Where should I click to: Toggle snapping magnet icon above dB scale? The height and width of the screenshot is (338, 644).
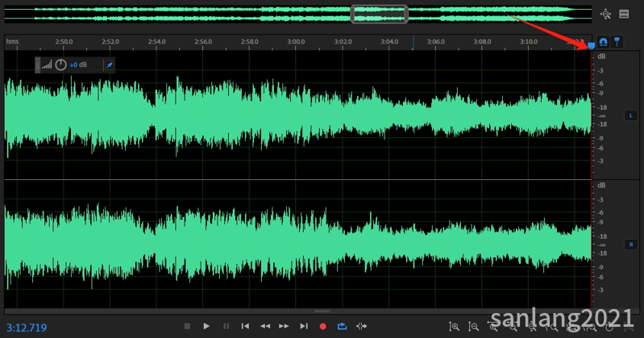pyautogui.click(x=603, y=42)
